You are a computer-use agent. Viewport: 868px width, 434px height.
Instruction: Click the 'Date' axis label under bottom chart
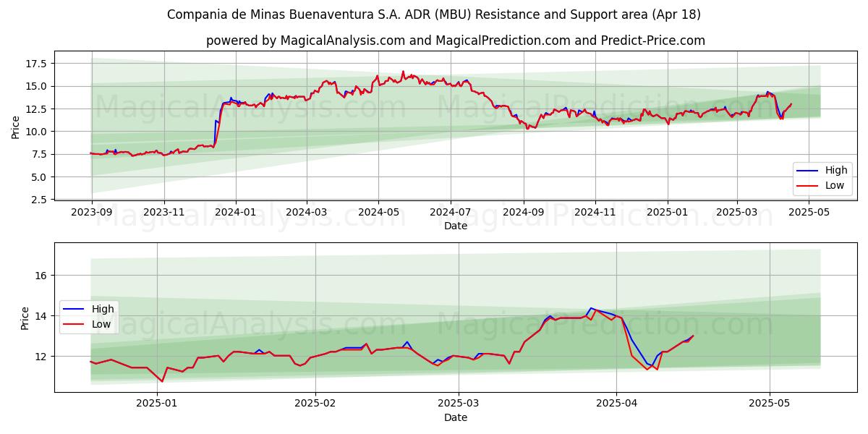pos(456,417)
